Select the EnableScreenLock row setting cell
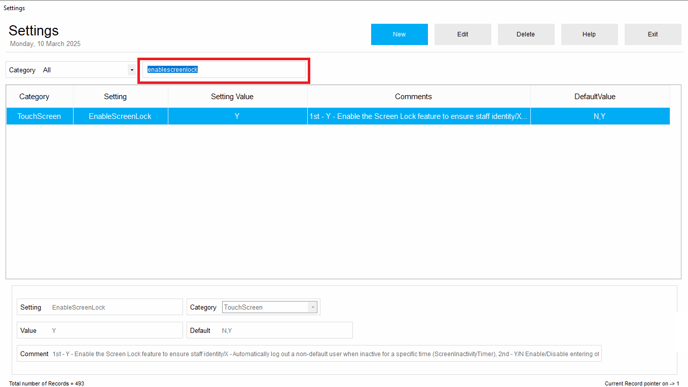The image size is (688, 387). tap(121, 116)
